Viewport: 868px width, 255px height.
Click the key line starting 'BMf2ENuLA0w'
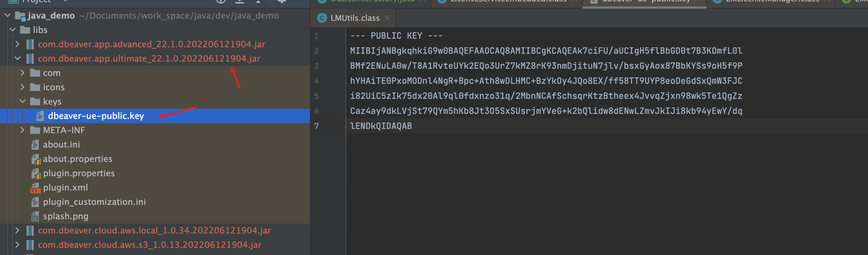click(x=546, y=66)
